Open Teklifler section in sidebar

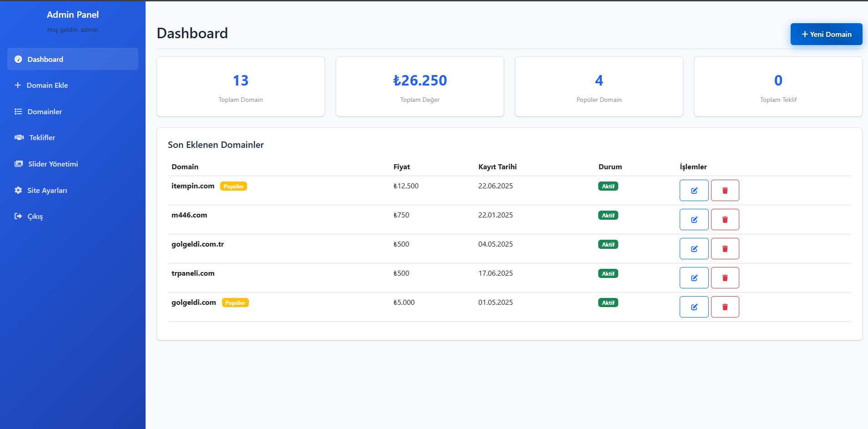[73, 137]
